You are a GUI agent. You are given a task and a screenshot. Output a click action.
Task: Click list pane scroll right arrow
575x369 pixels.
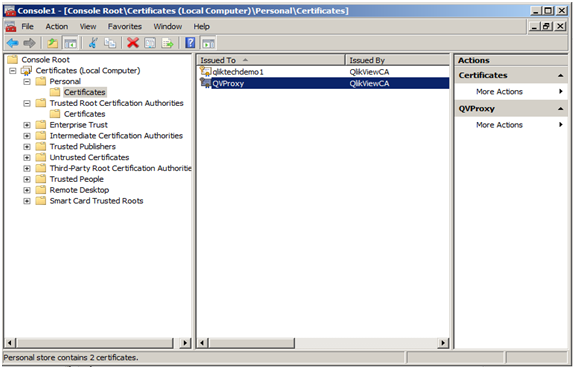coord(443,343)
